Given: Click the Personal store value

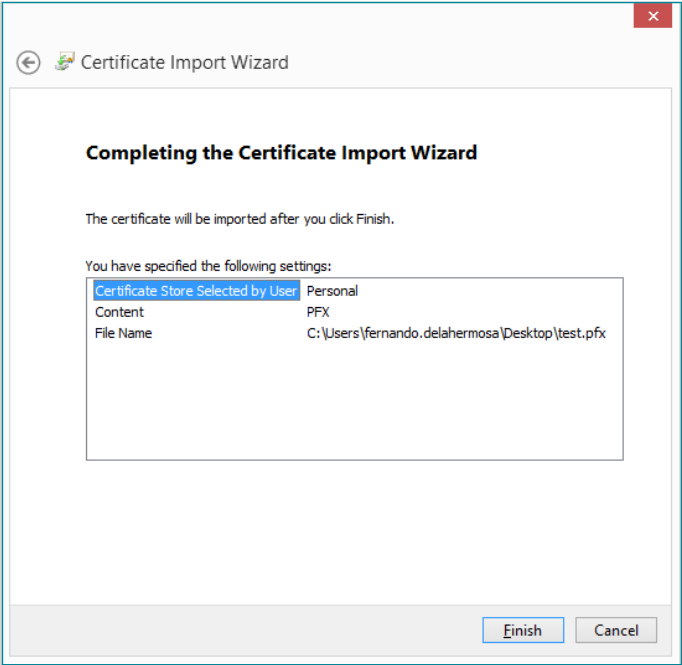Looking at the screenshot, I should point(332,291).
